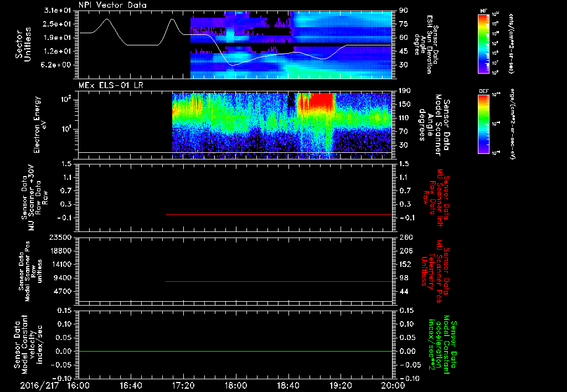Image resolution: width=567 pixels, height=392 pixels.
Task: Click the '2.5e+01' sector tick value
Action: 58,24
